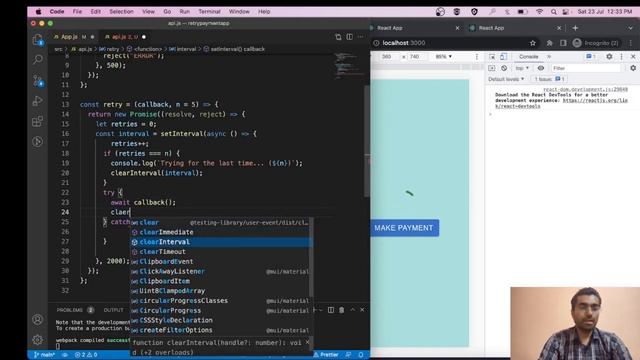This screenshot has width=640, height=360.
Task: Split the editor to the right
Action: point(350,37)
